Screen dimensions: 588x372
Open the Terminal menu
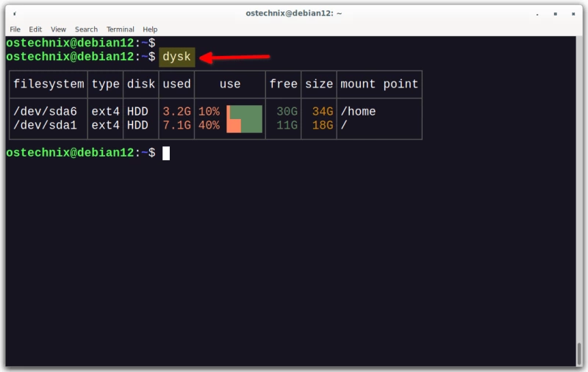[x=120, y=29]
